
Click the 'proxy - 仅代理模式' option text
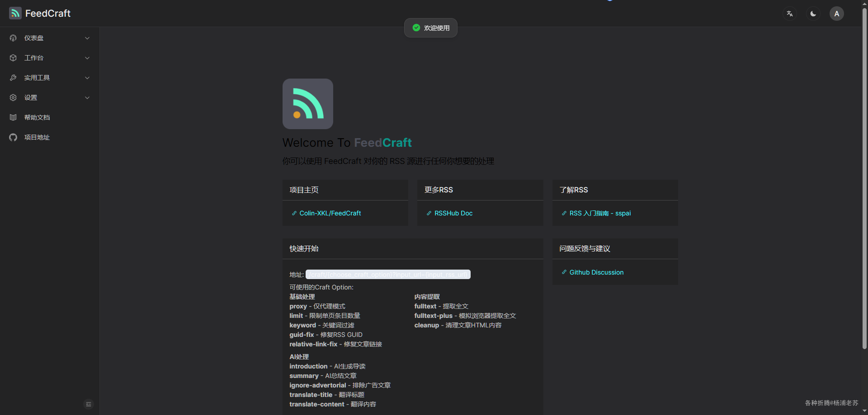[317, 306]
